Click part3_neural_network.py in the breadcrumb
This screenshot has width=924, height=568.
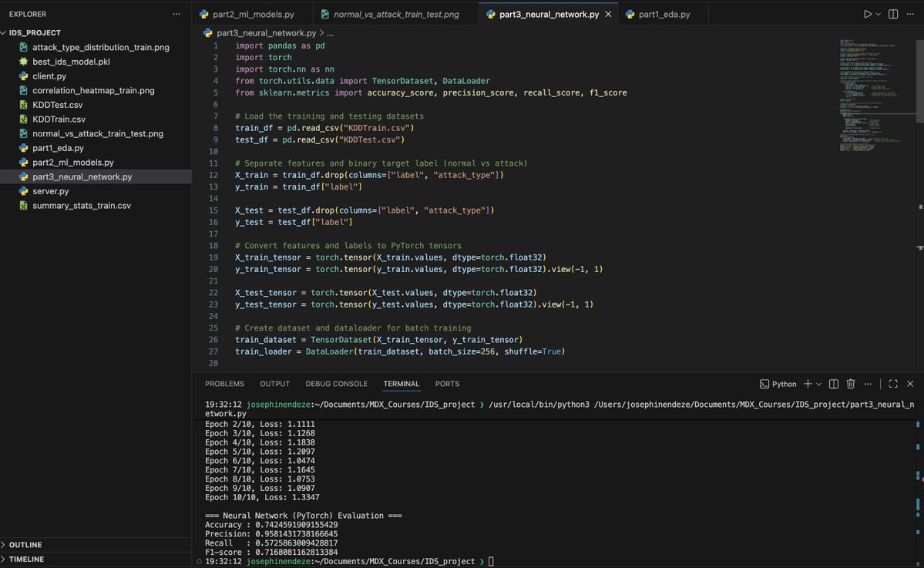(x=266, y=33)
